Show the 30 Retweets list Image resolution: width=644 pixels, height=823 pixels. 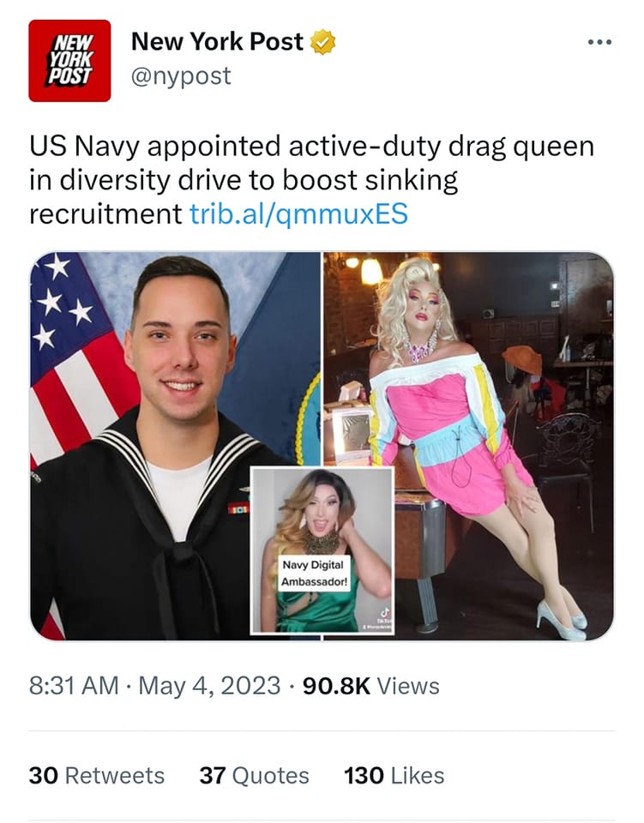(x=97, y=775)
